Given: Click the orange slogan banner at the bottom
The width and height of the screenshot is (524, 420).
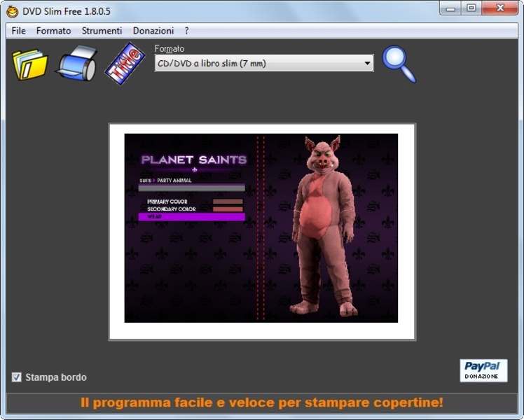Looking at the screenshot, I should coord(261,402).
